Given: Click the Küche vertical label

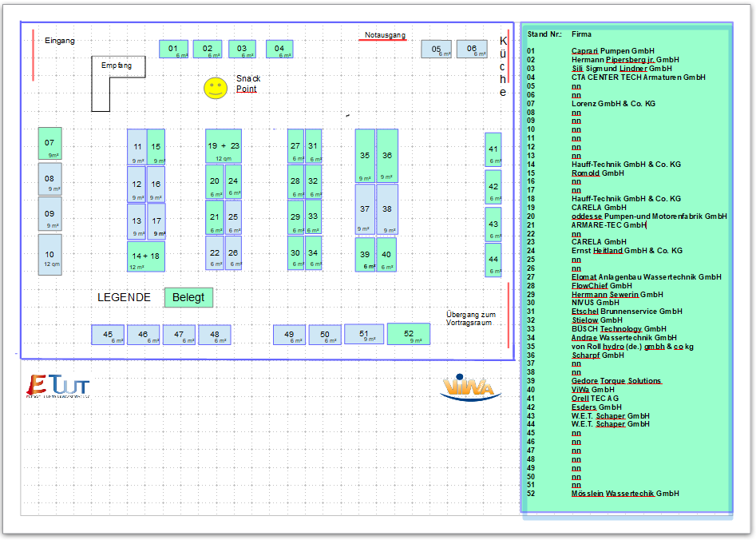Looking at the screenshot, I should pyautogui.click(x=503, y=66).
